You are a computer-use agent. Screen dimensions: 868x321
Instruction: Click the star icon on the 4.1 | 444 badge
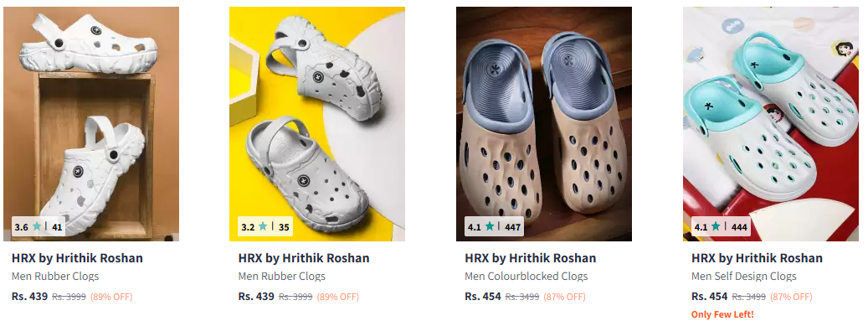tap(716, 227)
